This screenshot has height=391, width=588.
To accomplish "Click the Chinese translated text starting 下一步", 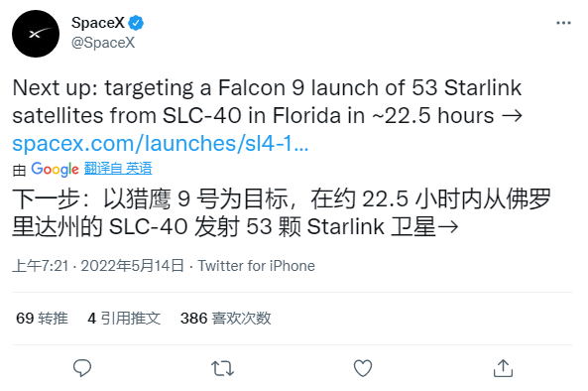I will pyautogui.click(x=282, y=212).
